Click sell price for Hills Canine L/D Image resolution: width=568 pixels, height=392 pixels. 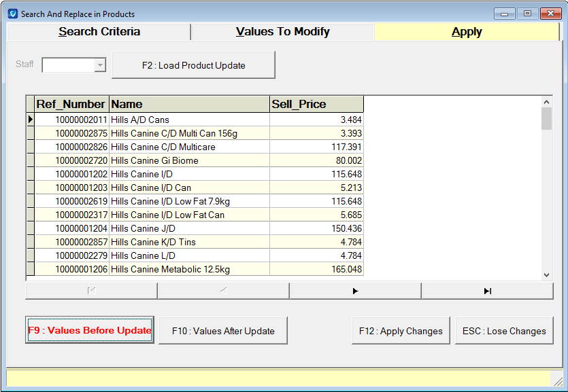pyautogui.click(x=316, y=255)
